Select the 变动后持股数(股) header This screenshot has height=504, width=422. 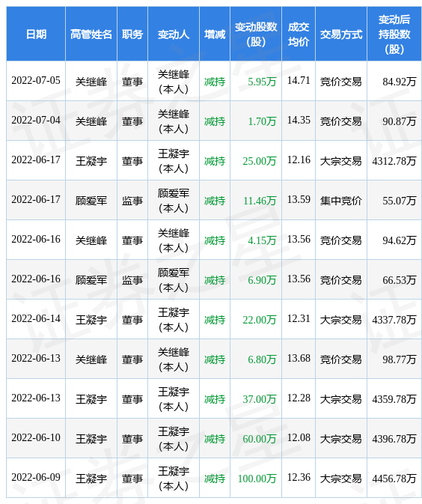tap(394, 34)
